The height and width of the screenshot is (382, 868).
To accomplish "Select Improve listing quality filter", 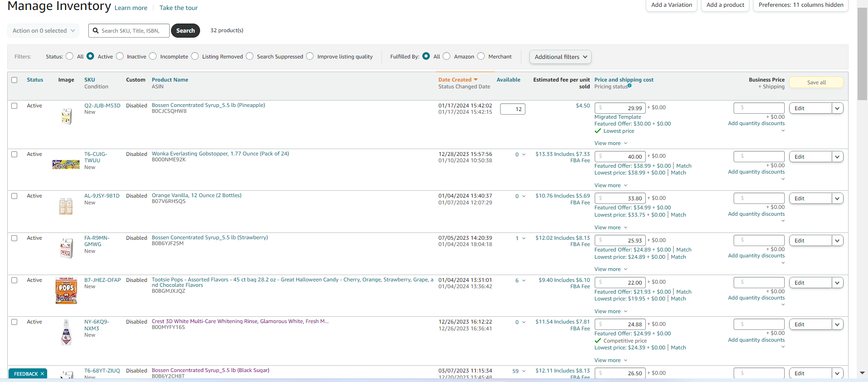I will 310,56.
